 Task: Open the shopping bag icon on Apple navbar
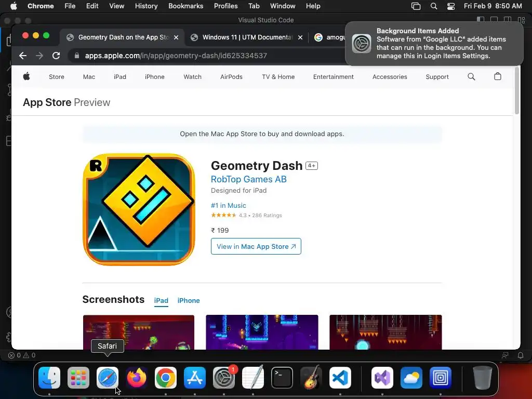tap(497, 76)
